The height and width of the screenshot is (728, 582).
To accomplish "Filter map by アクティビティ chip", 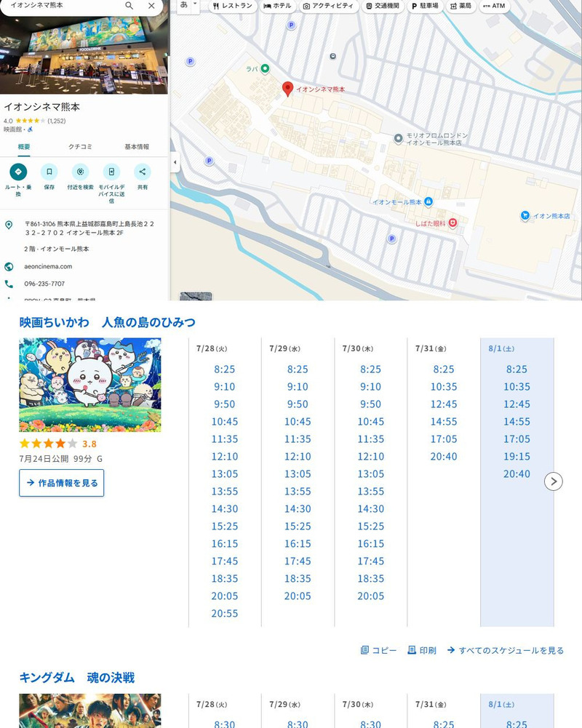I will [328, 6].
